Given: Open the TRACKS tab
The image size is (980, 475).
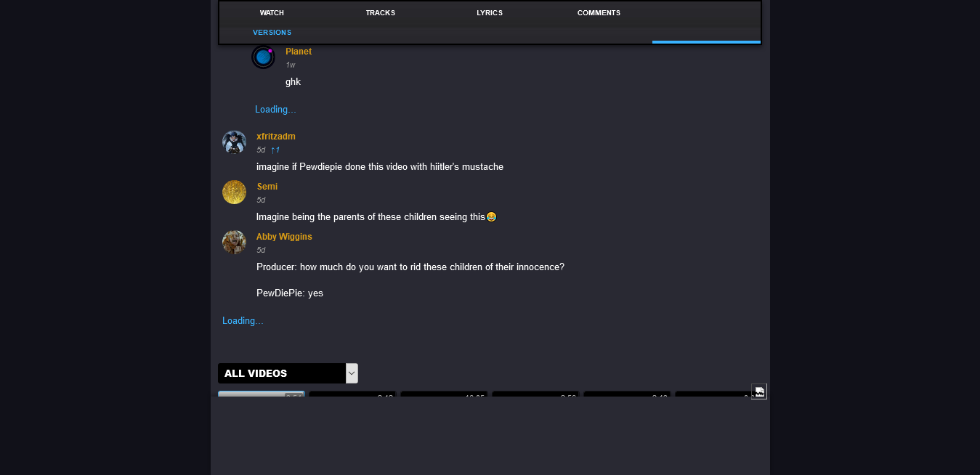Looking at the screenshot, I should 380,13.
